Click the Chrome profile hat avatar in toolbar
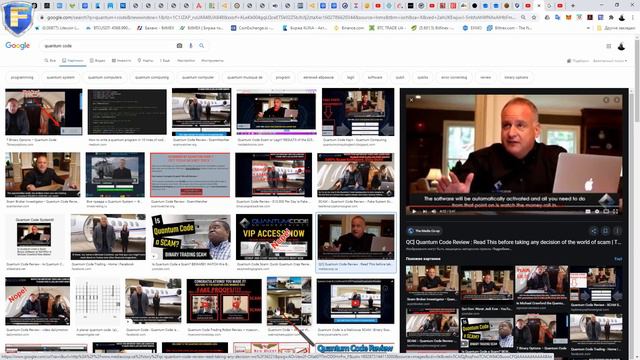This screenshot has height=360, width=640. 622,18
